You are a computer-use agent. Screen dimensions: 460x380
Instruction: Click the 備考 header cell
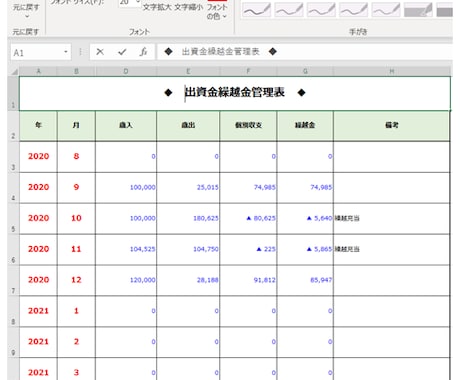tap(392, 125)
